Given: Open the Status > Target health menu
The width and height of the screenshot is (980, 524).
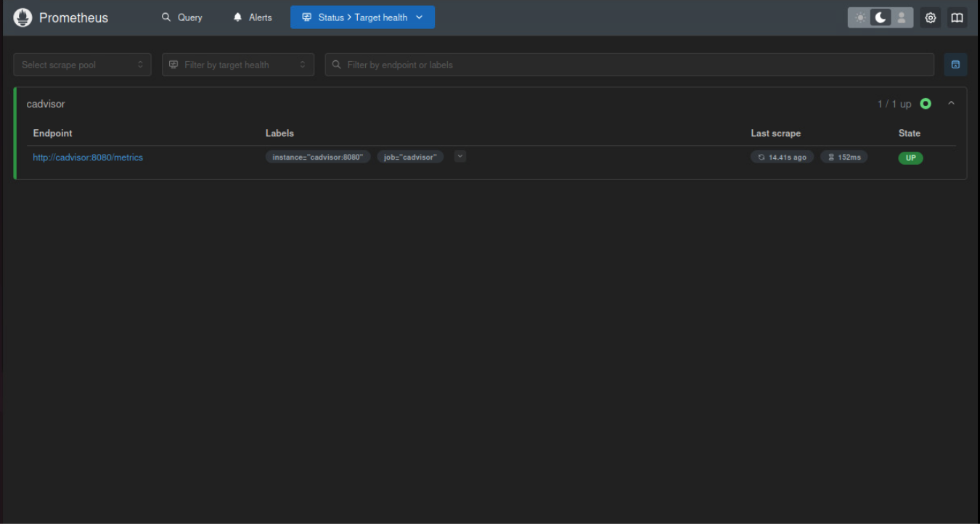Looking at the screenshot, I should tap(362, 17).
